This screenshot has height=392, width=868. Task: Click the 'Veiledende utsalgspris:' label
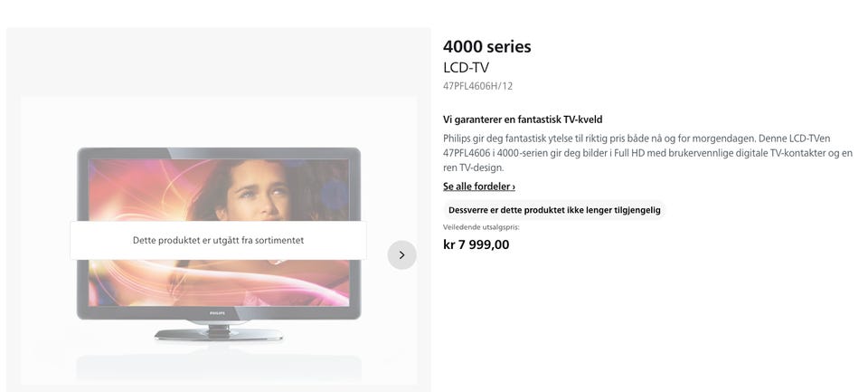(481, 227)
